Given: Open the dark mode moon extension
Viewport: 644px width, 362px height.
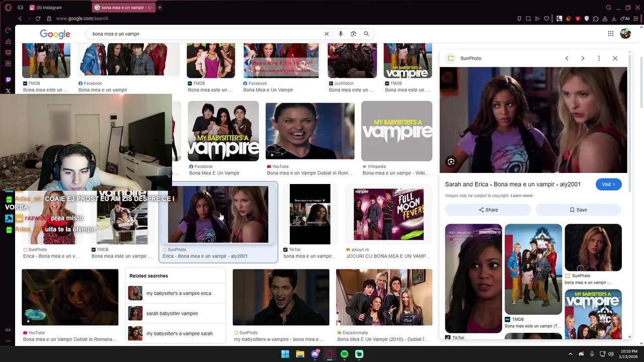Looking at the screenshot, I should [559, 19].
